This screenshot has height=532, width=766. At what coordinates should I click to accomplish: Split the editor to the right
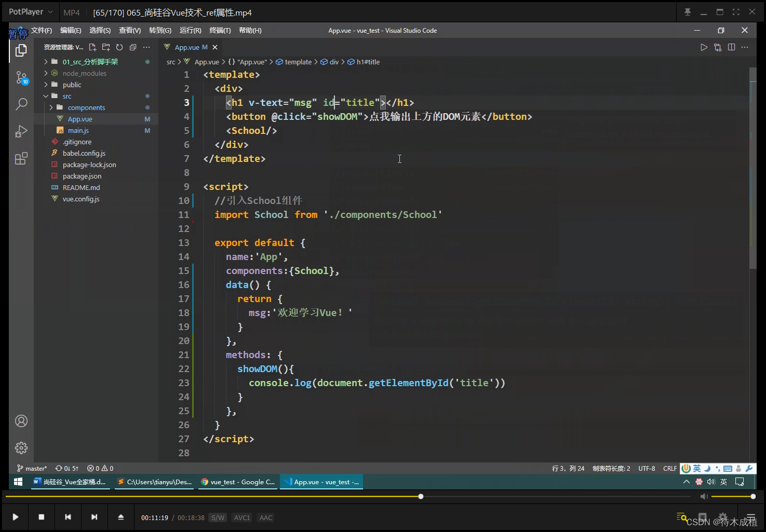click(731, 47)
